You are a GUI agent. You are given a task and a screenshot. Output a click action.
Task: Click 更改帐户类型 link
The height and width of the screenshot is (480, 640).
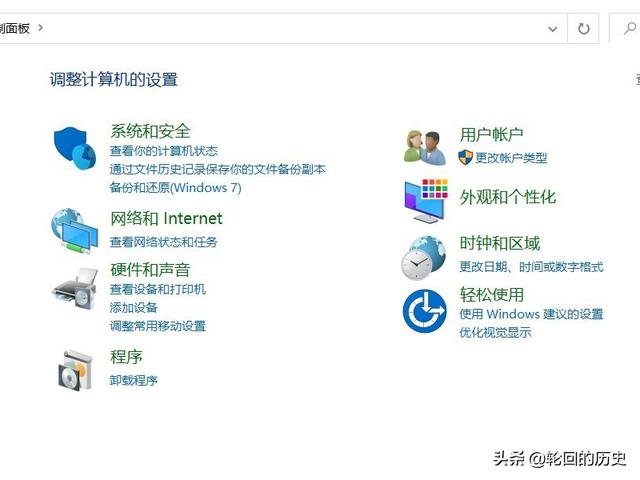tap(511, 158)
